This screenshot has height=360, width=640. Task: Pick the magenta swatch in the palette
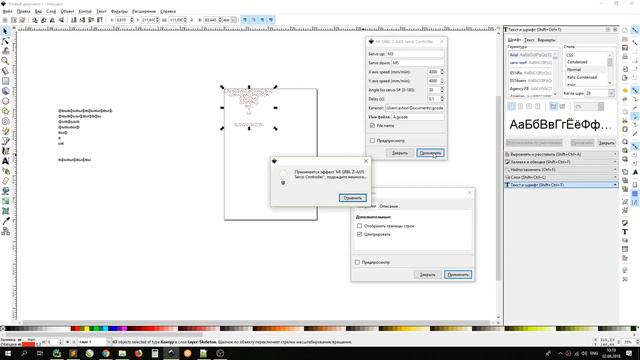[124, 329]
